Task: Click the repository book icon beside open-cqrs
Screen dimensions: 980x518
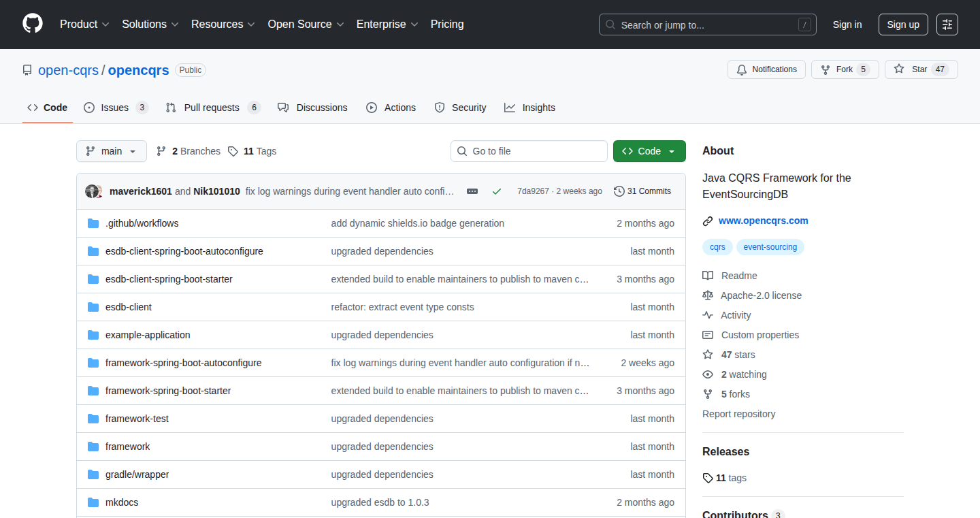Action: click(x=27, y=70)
